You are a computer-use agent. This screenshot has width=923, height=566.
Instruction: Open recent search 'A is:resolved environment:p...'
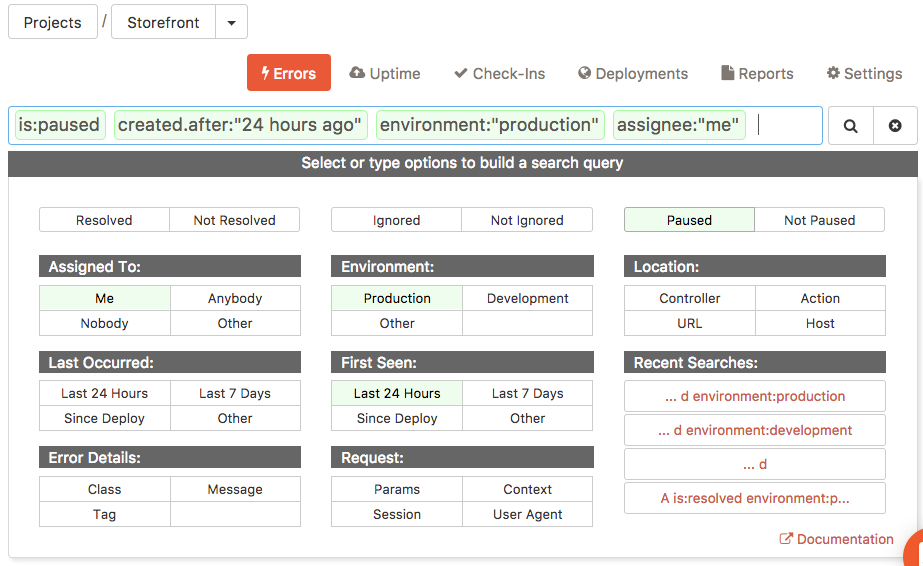755,498
